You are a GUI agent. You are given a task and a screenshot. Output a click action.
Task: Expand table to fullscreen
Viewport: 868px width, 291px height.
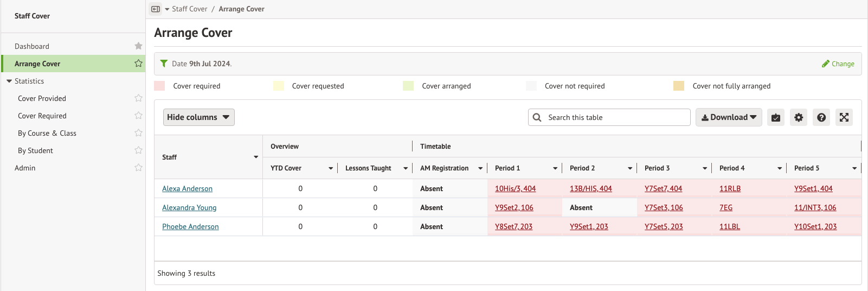tap(844, 117)
